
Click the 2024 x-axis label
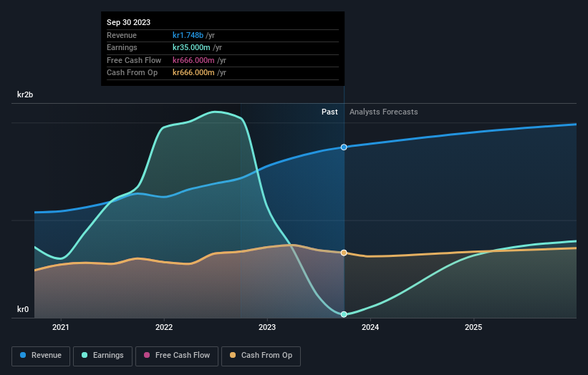pyautogui.click(x=370, y=328)
